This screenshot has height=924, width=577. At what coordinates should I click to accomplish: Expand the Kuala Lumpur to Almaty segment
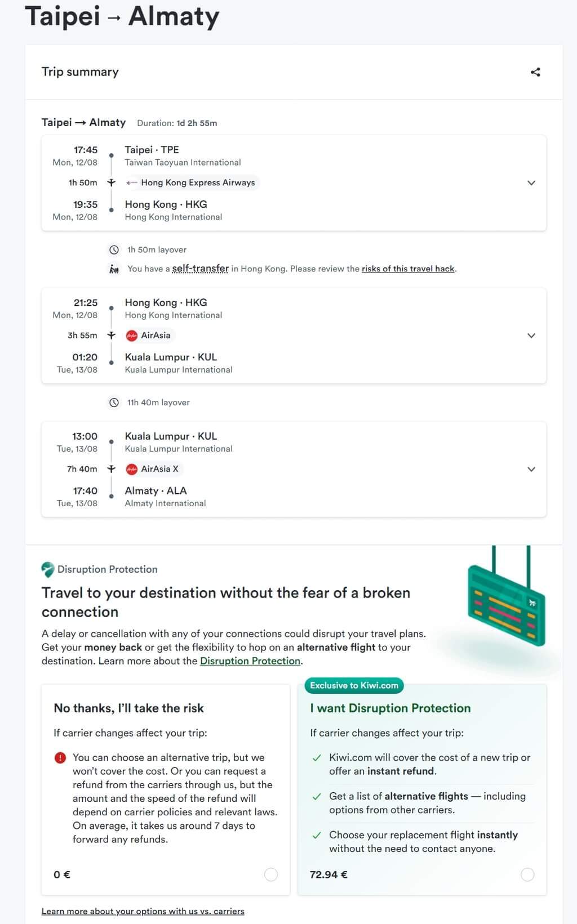(x=531, y=469)
